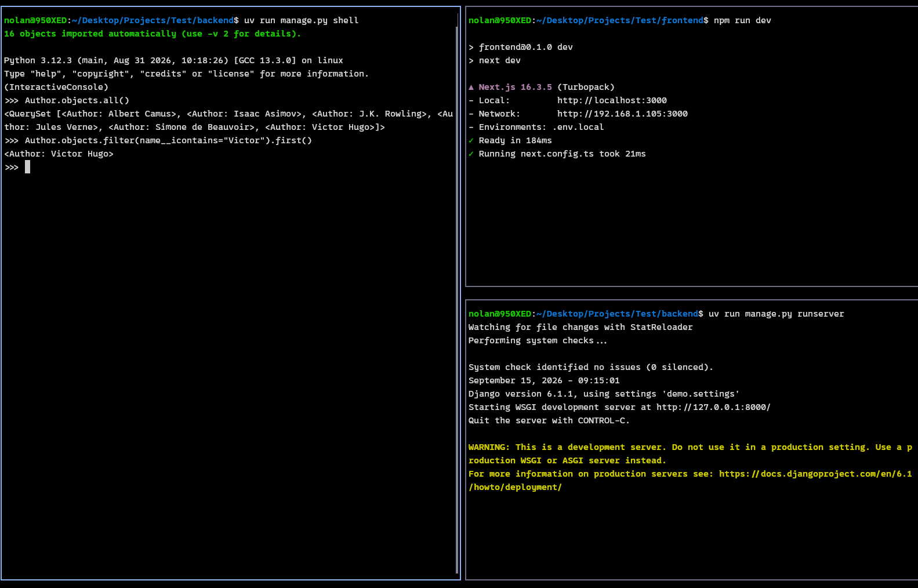Click the 'uv run manage.py runserver' command

coord(776,314)
